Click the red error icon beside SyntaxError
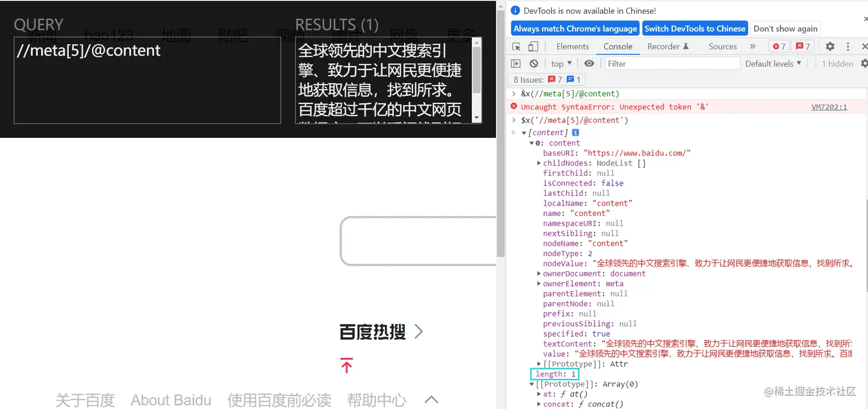 coord(514,107)
